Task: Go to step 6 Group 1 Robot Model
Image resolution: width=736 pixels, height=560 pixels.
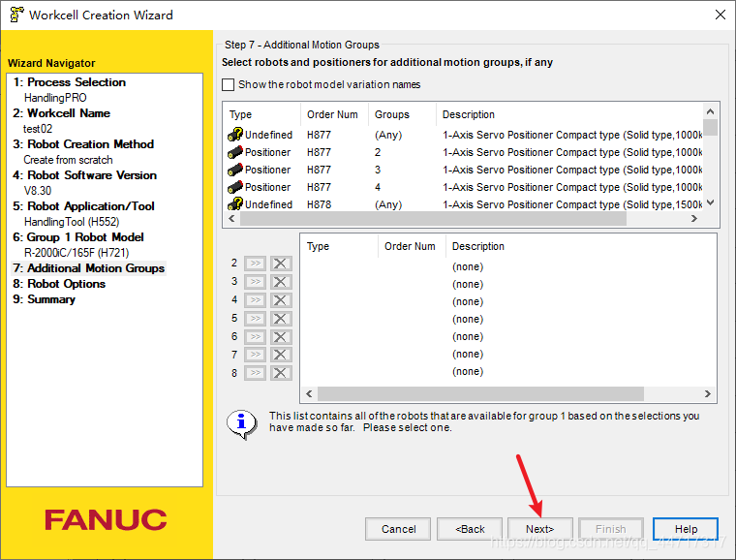Action: (x=78, y=237)
